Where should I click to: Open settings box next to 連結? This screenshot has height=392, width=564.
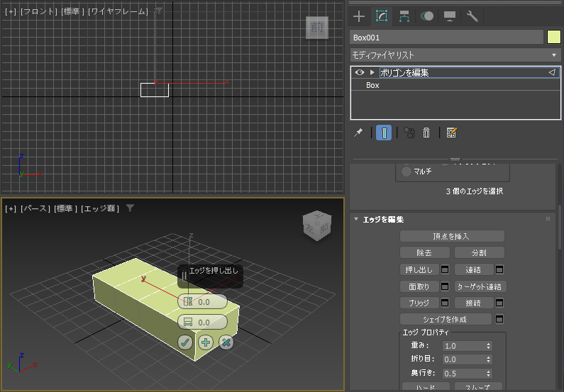coord(499,269)
